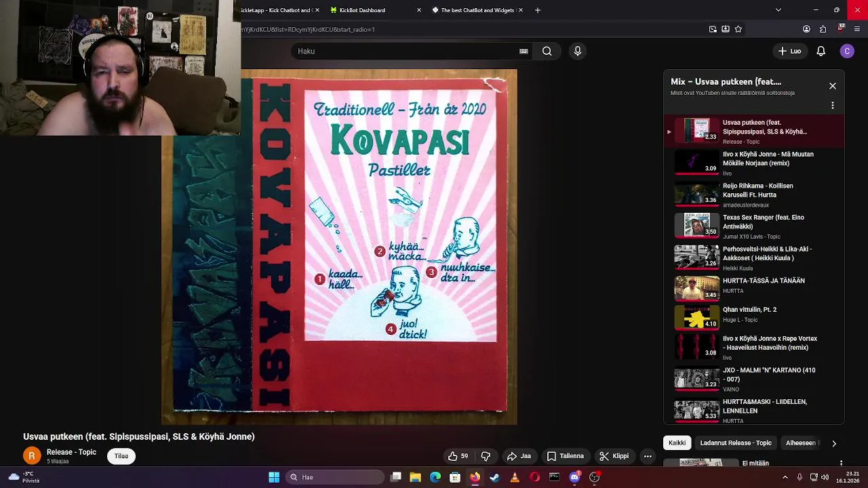The width and height of the screenshot is (868, 488).
Task: Bookmark this page with the star icon
Action: [x=738, y=29]
